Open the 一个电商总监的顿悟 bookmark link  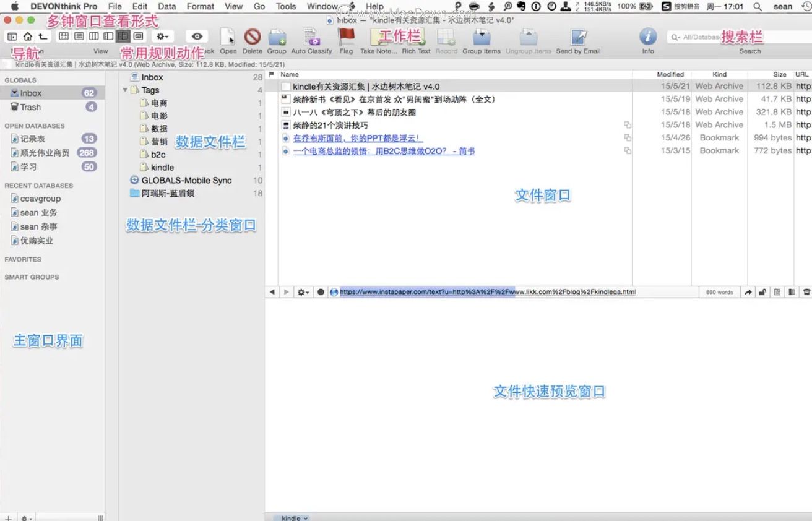[384, 151]
